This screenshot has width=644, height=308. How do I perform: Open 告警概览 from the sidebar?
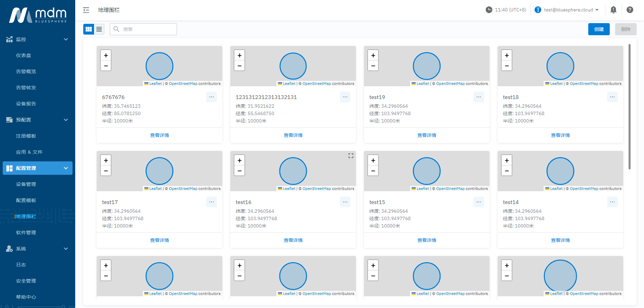point(26,71)
